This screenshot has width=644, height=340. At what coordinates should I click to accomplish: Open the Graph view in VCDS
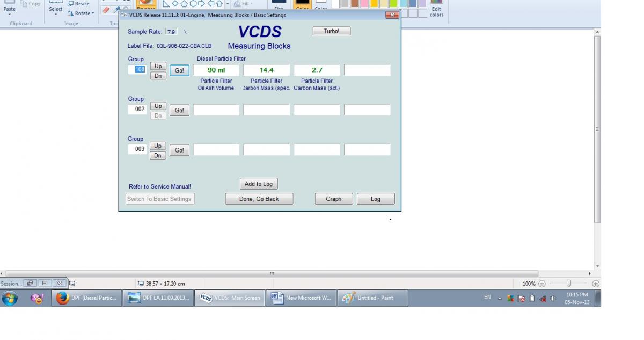click(334, 199)
